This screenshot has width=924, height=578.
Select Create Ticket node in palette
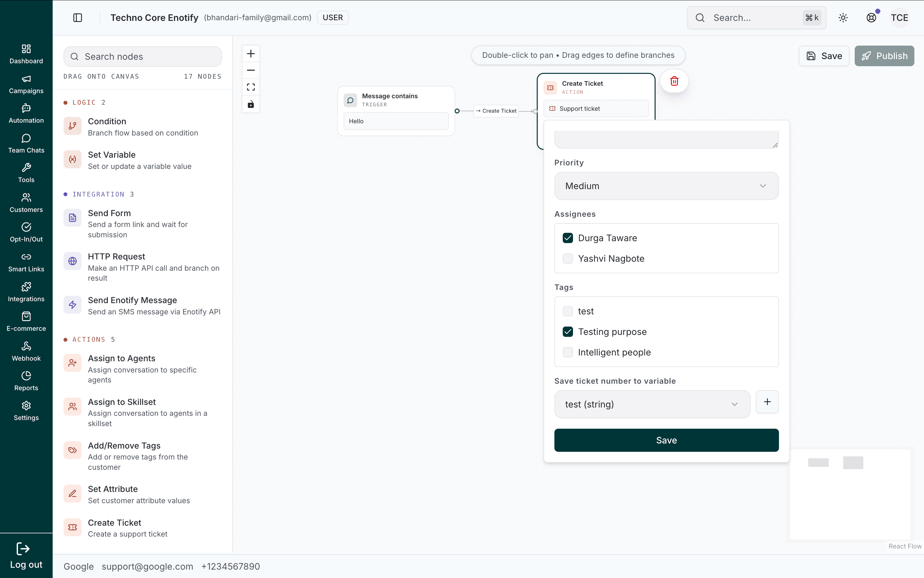(143, 528)
